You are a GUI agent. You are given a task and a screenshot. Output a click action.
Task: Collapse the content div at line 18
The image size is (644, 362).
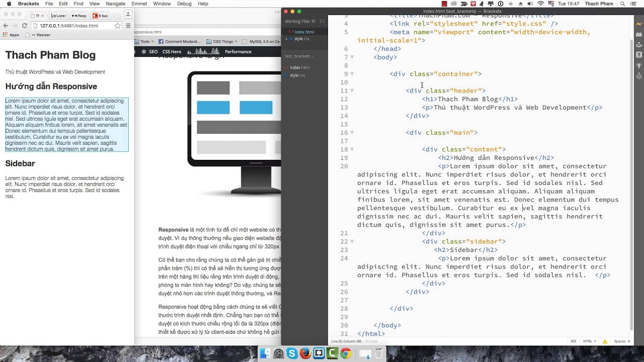(352, 149)
